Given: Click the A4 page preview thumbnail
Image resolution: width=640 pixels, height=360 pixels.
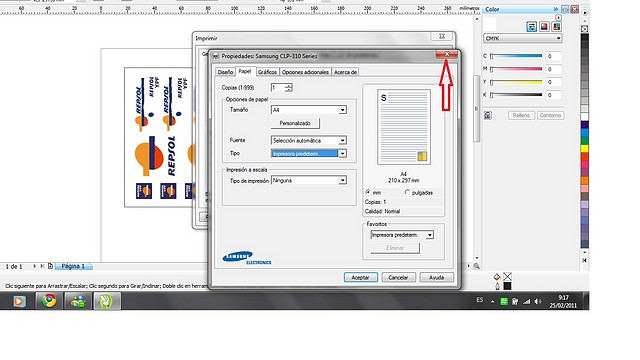Looking at the screenshot, I should (404, 127).
